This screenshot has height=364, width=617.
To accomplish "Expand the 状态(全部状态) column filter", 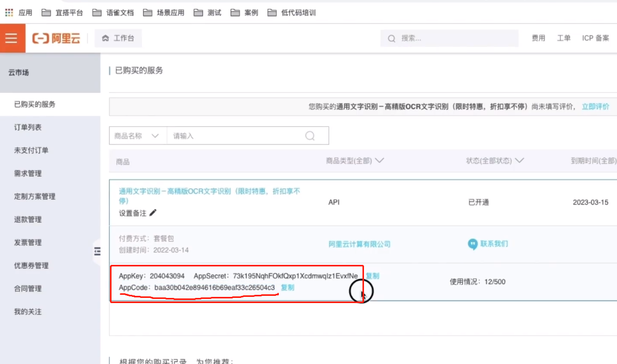I will click(x=495, y=161).
